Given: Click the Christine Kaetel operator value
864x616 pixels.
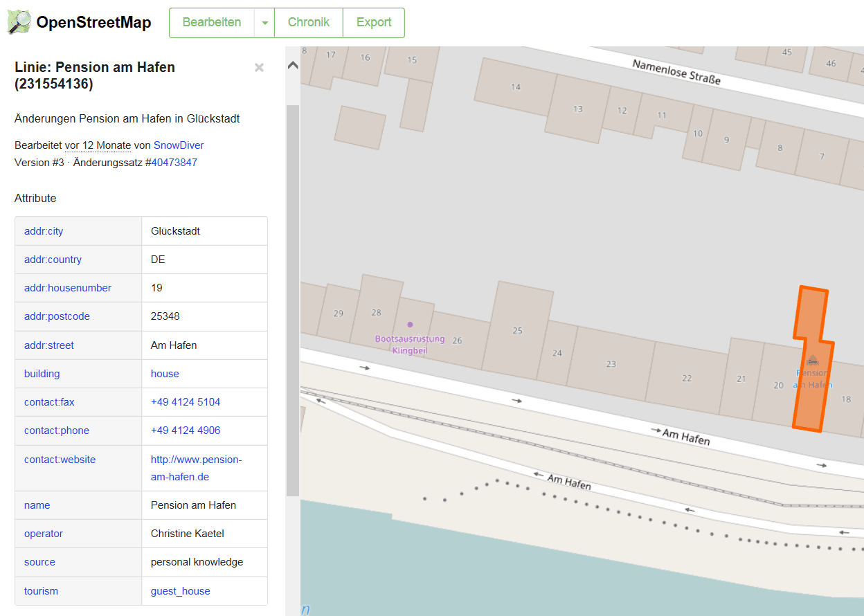Looking at the screenshot, I should [188, 534].
